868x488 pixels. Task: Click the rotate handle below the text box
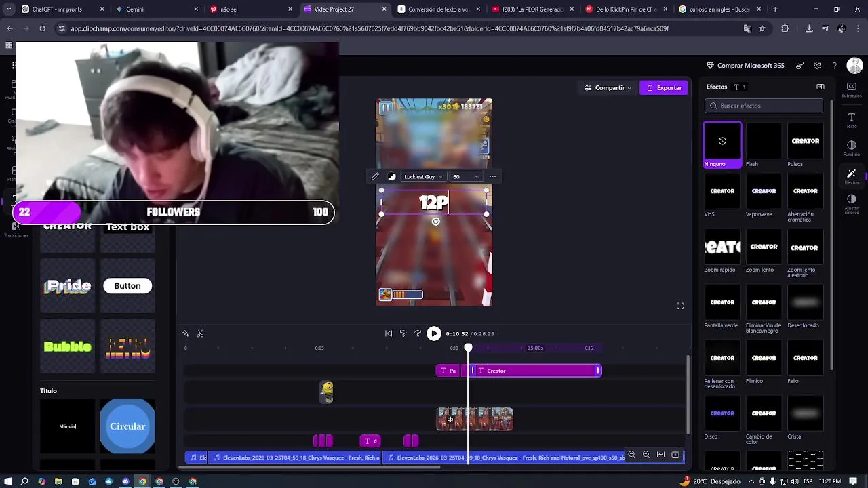tap(435, 222)
